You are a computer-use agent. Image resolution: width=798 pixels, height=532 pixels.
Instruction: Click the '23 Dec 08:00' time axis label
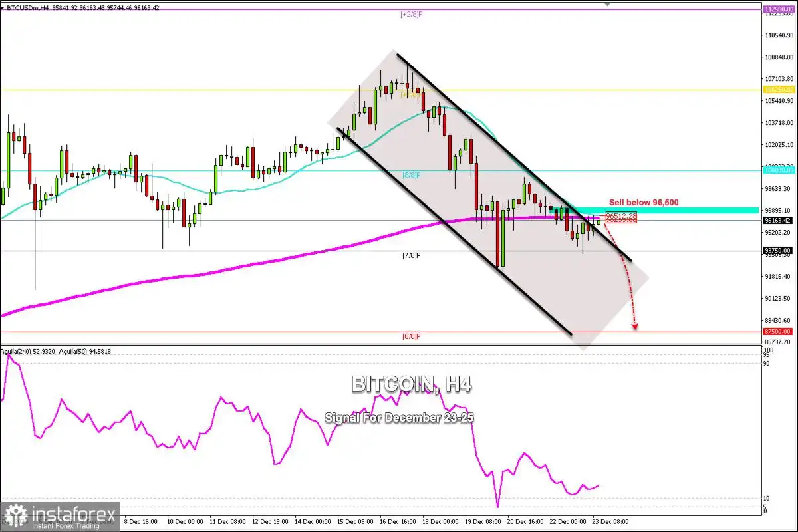pos(610,521)
